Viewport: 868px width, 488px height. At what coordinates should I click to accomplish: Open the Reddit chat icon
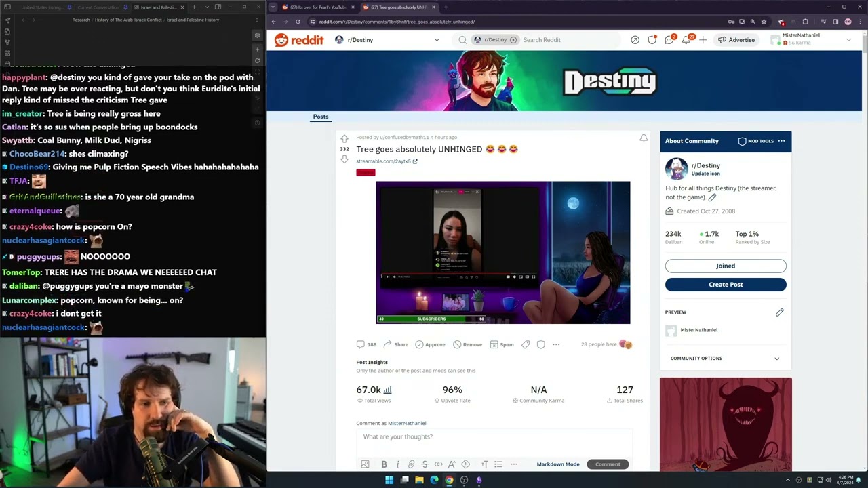[x=669, y=40]
